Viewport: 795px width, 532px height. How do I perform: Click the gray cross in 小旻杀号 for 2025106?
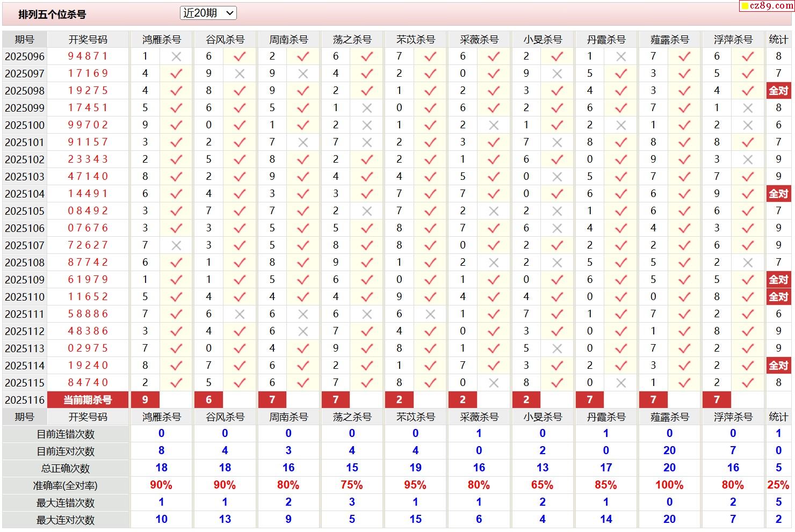click(557, 228)
